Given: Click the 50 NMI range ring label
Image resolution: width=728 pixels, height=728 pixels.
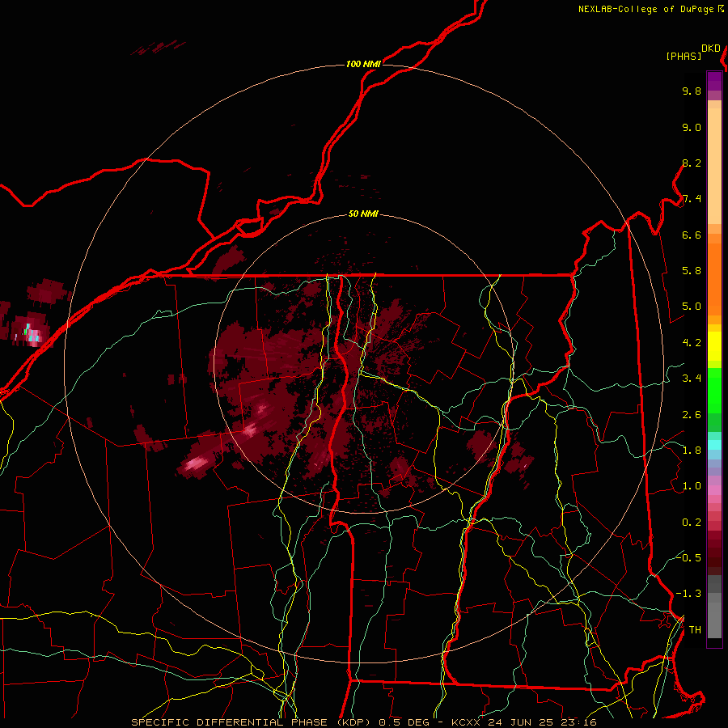Looking at the screenshot, I should [x=363, y=214].
